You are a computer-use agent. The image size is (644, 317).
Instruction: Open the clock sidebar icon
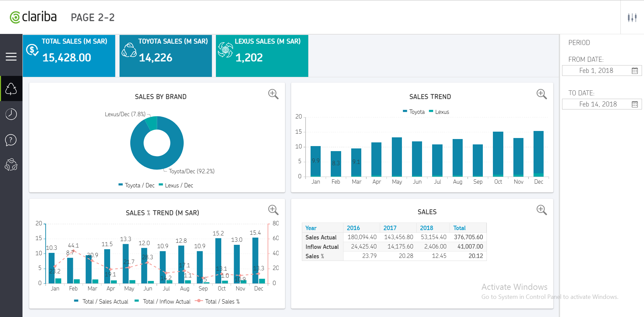[x=11, y=114]
